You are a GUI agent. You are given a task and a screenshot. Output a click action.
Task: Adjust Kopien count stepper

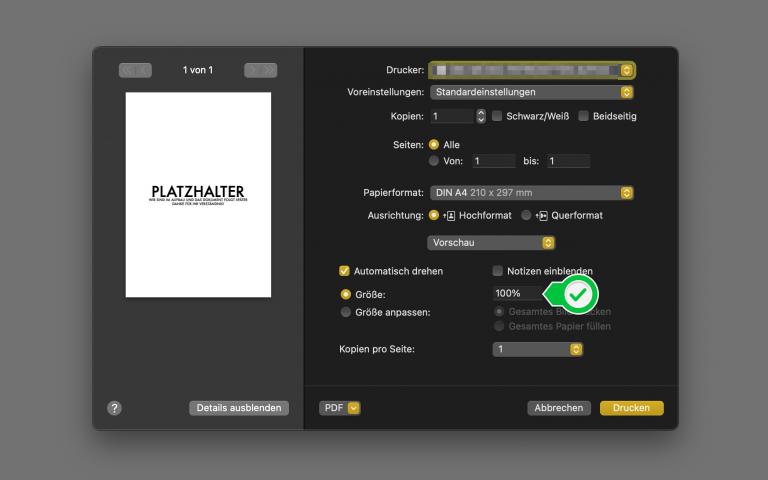pos(481,116)
